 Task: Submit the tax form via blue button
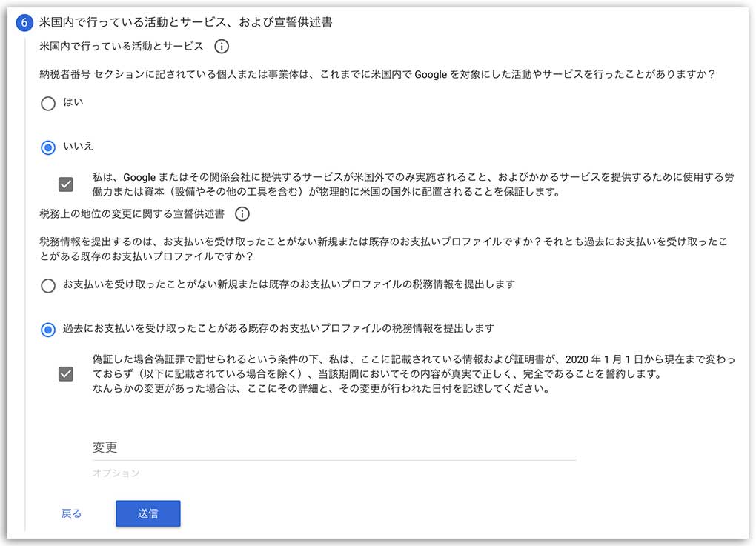[147, 513]
